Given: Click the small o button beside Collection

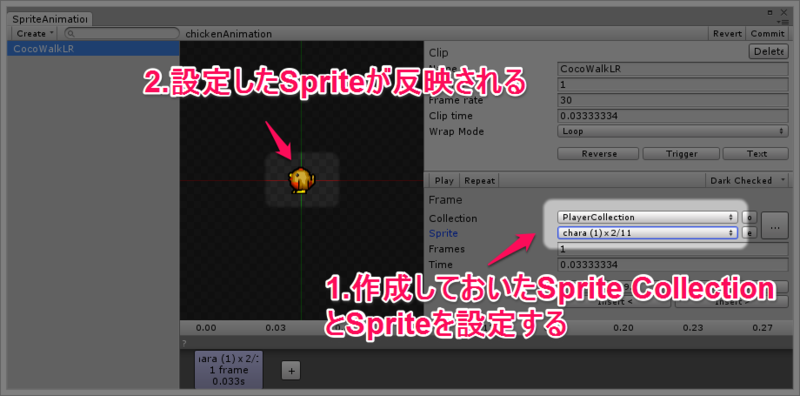Looking at the screenshot, I should coord(749,217).
